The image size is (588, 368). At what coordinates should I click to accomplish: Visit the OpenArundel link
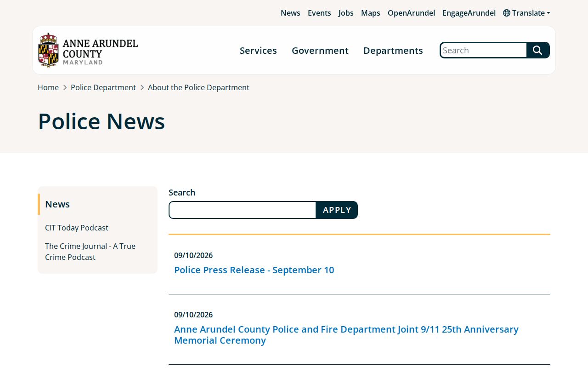pos(411,13)
